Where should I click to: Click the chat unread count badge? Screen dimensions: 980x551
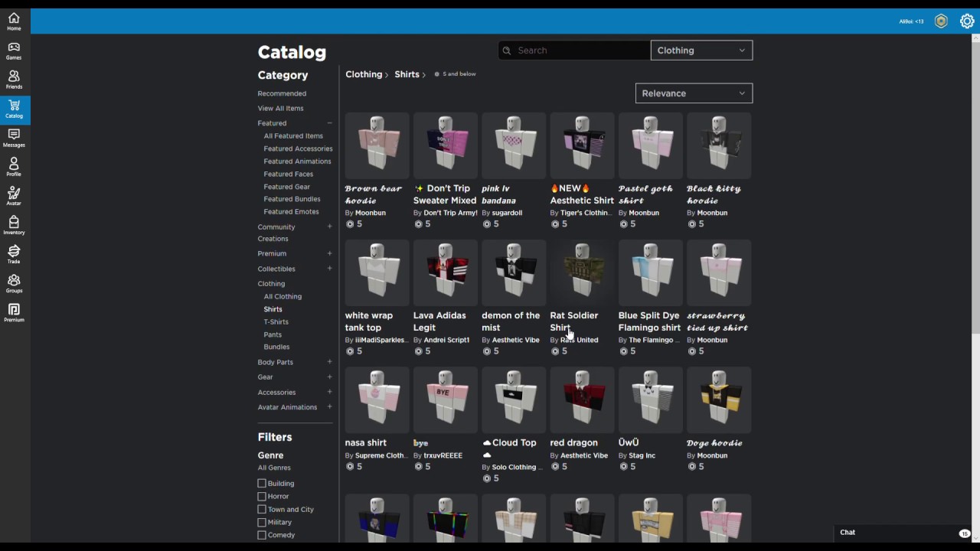coord(965,533)
